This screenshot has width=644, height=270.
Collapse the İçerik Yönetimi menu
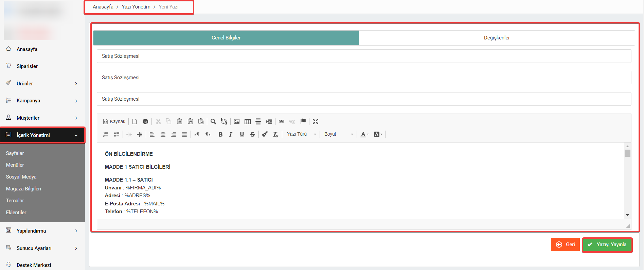click(x=42, y=135)
